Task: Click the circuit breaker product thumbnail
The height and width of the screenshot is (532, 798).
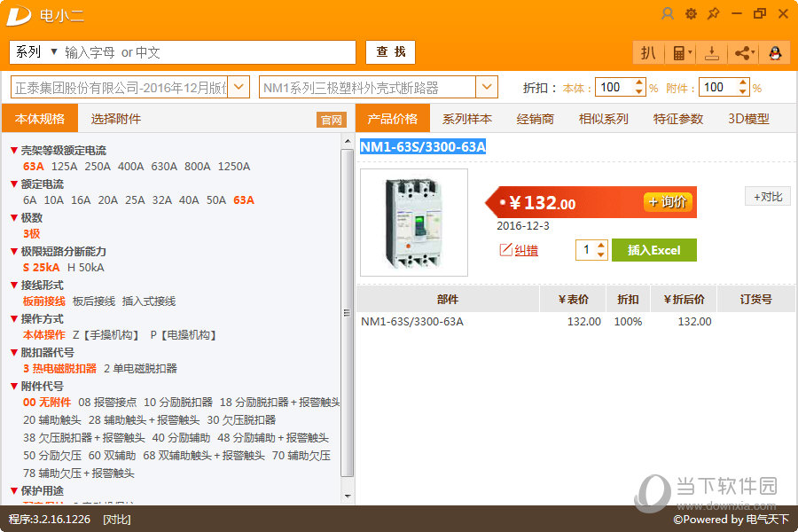Action: tap(414, 223)
